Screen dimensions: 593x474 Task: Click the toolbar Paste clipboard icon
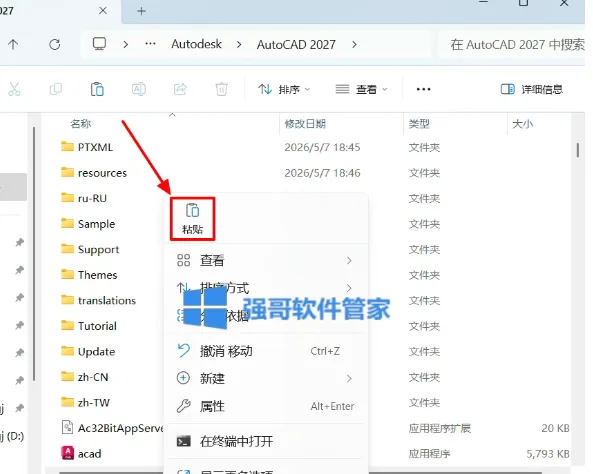[x=97, y=90]
